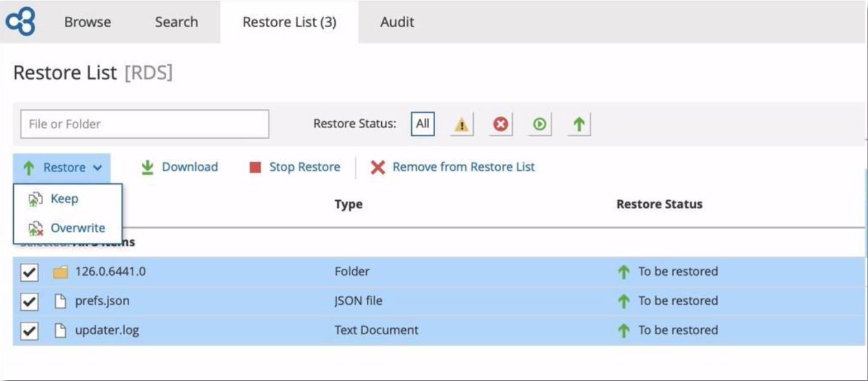Choose Keep from Restore menu
Viewport: 868px width, 381px height.
point(68,199)
